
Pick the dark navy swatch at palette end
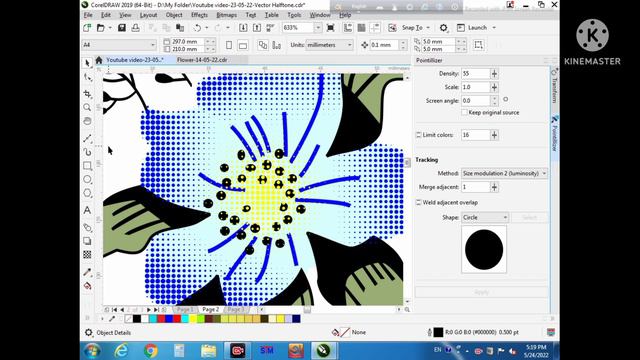297,319
